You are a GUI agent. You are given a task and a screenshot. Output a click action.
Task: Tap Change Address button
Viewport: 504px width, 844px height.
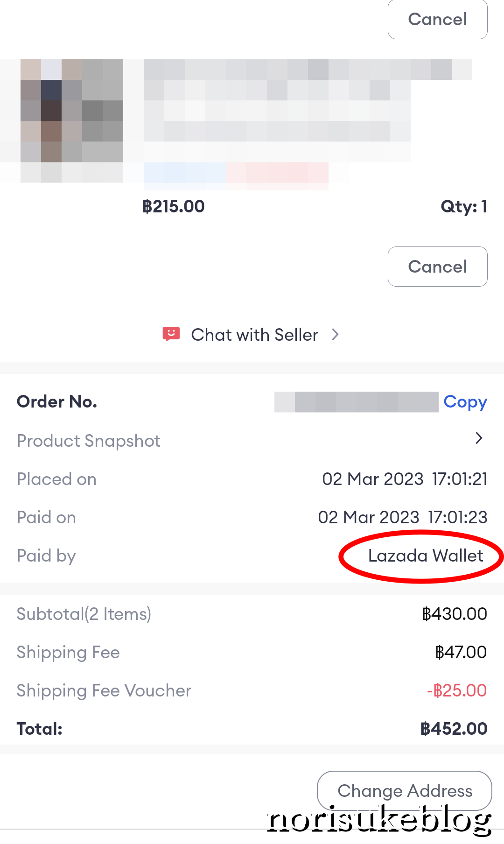(405, 791)
